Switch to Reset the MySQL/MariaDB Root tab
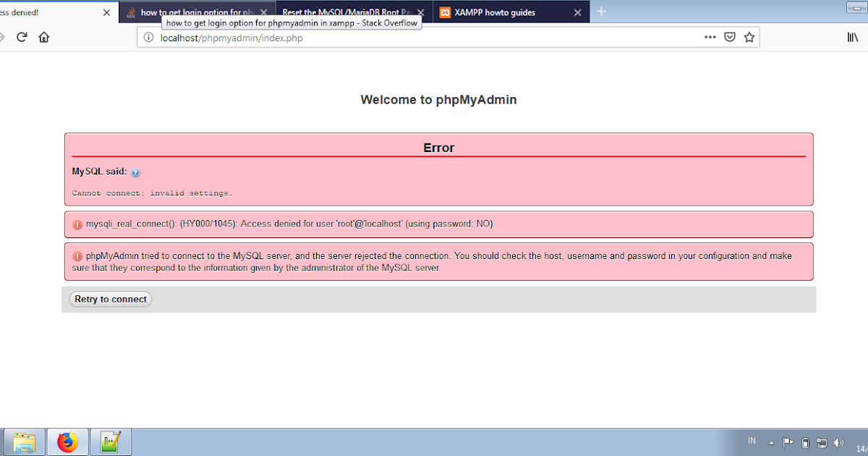The image size is (868, 456). coord(354,12)
